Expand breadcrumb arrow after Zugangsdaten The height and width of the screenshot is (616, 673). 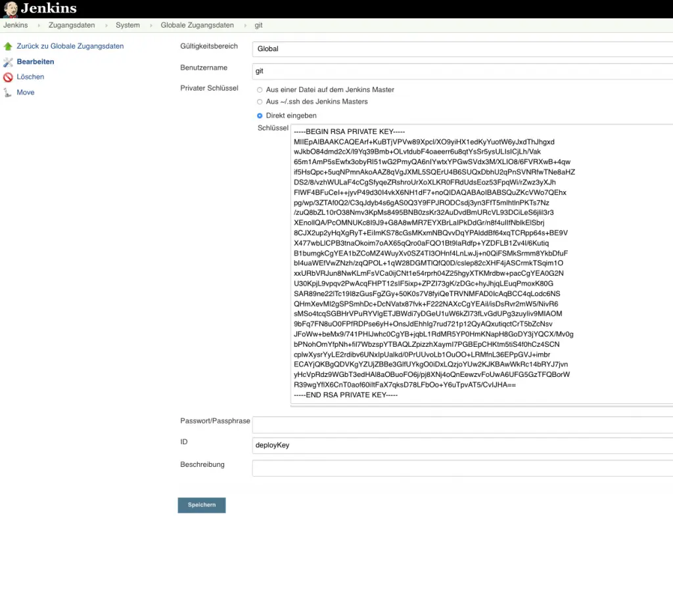coord(105,26)
